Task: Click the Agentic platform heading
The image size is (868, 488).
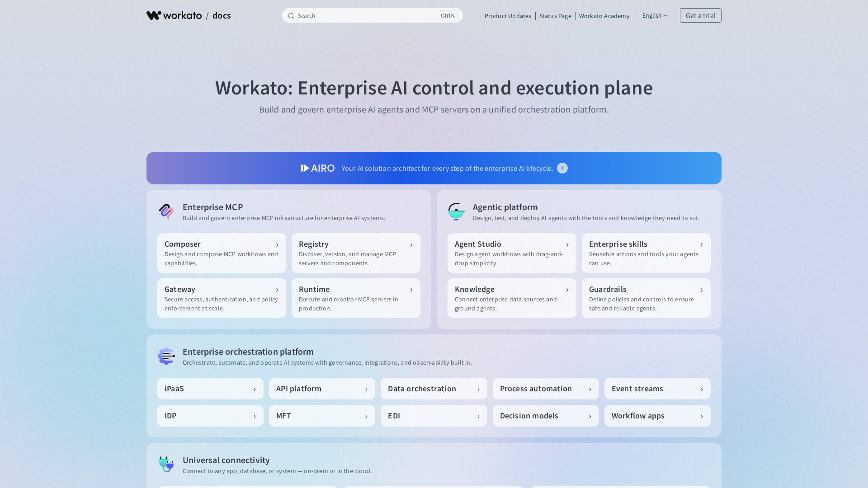Action: tap(505, 207)
